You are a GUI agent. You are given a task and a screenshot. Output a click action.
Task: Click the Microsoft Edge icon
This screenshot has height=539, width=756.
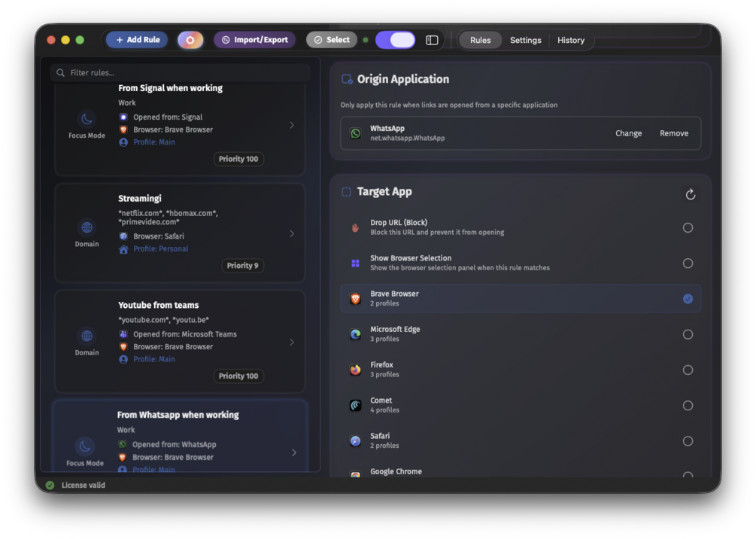[x=355, y=334]
